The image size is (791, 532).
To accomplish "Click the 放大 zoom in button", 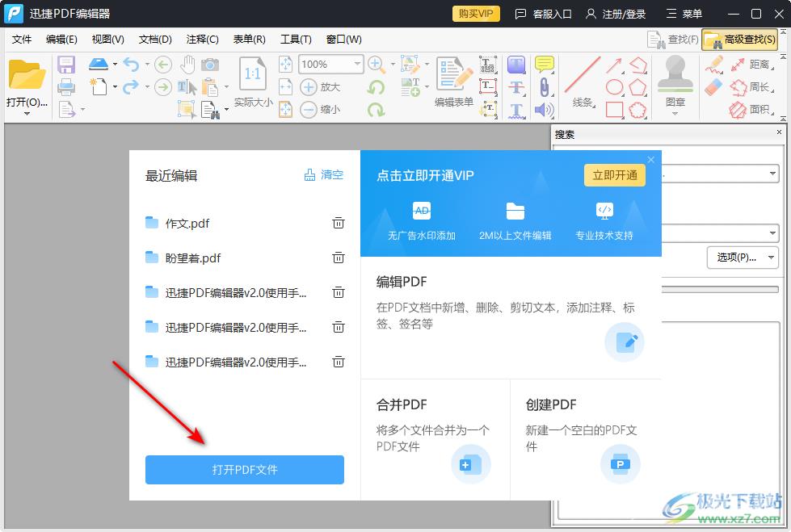I will (320, 86).
